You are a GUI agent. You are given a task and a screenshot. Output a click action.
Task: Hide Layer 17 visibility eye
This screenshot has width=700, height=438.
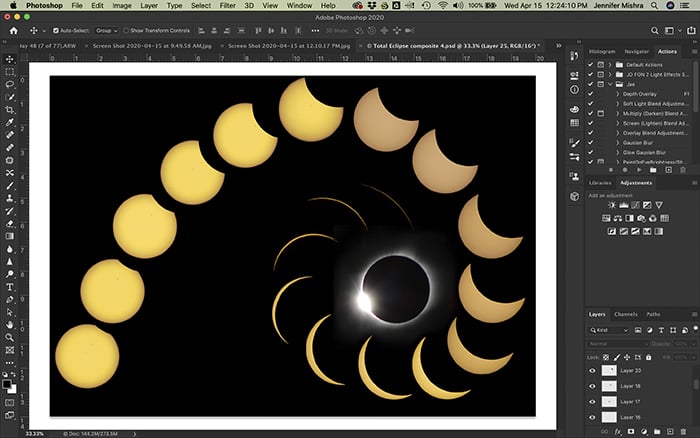[592, 402]
